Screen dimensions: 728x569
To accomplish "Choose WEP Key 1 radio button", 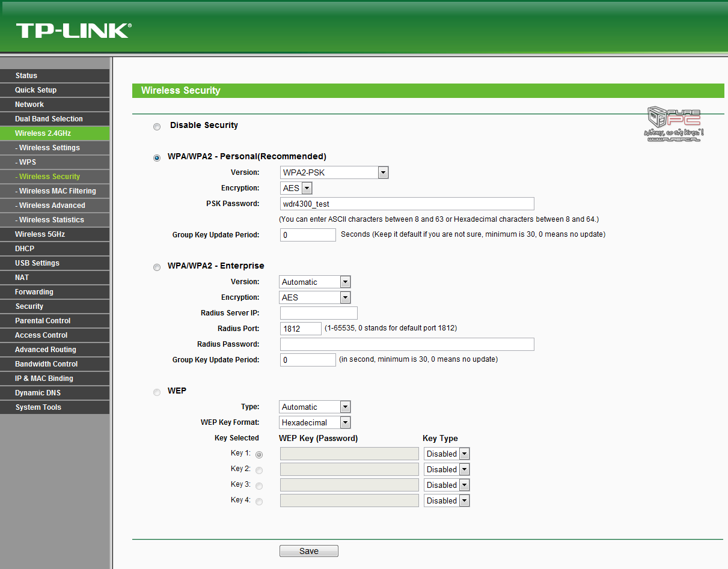I will click(259, 455).
